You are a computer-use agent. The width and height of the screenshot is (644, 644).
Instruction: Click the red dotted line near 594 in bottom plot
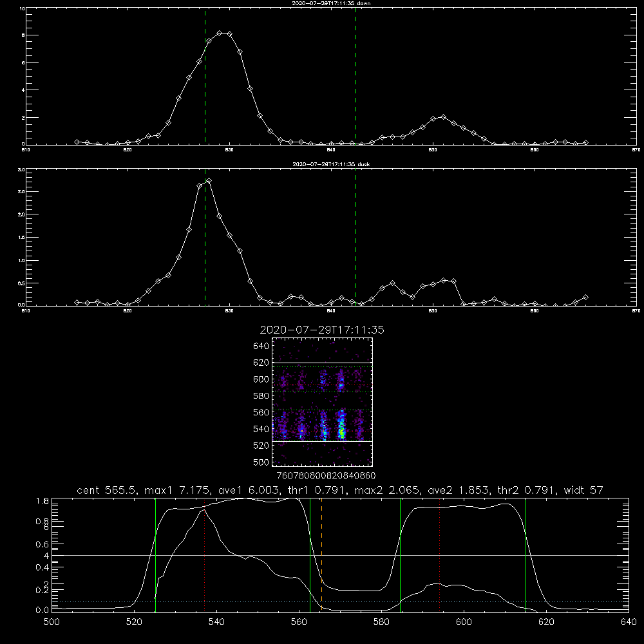[439, 554]
